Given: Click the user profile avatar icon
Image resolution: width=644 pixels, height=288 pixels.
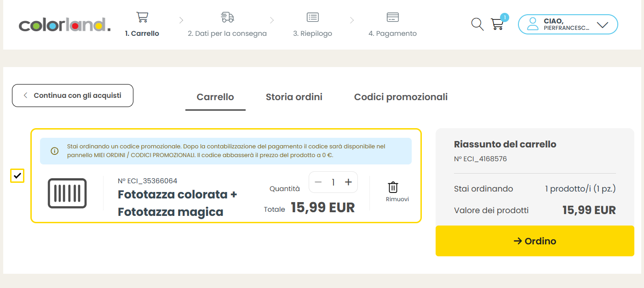Looking at the screenshot, I should pos(533,24).
